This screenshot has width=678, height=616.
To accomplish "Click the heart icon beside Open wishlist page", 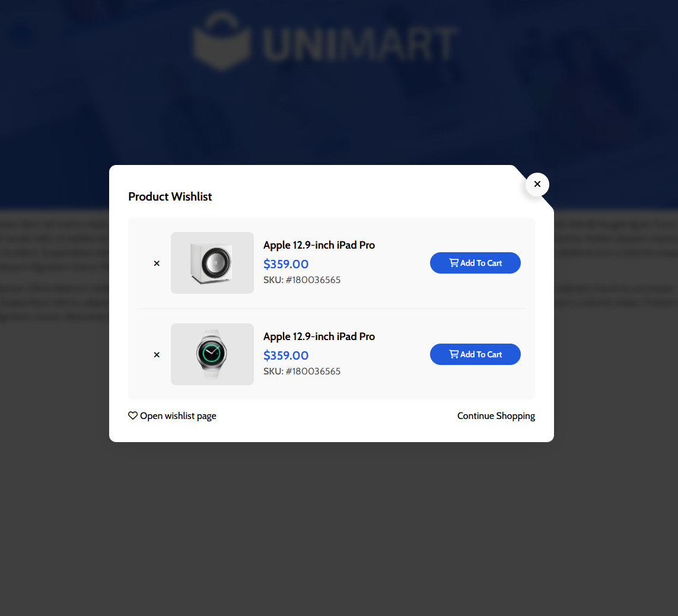I will coord(133,415).
